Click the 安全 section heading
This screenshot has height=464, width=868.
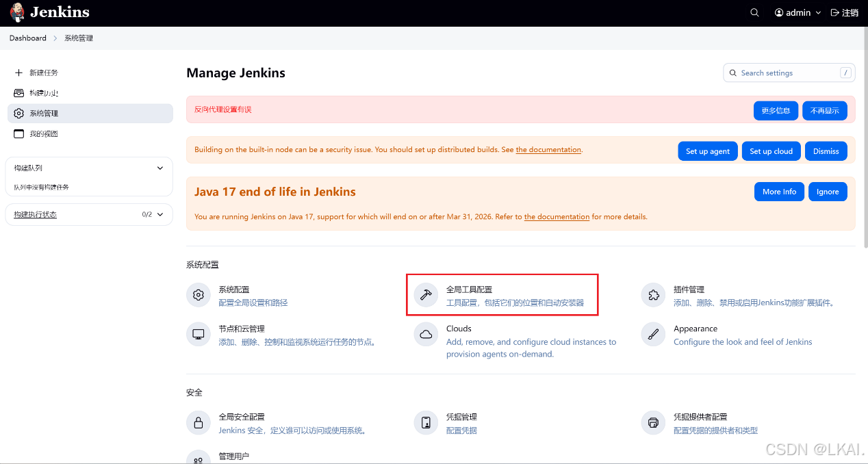(194, 393)
